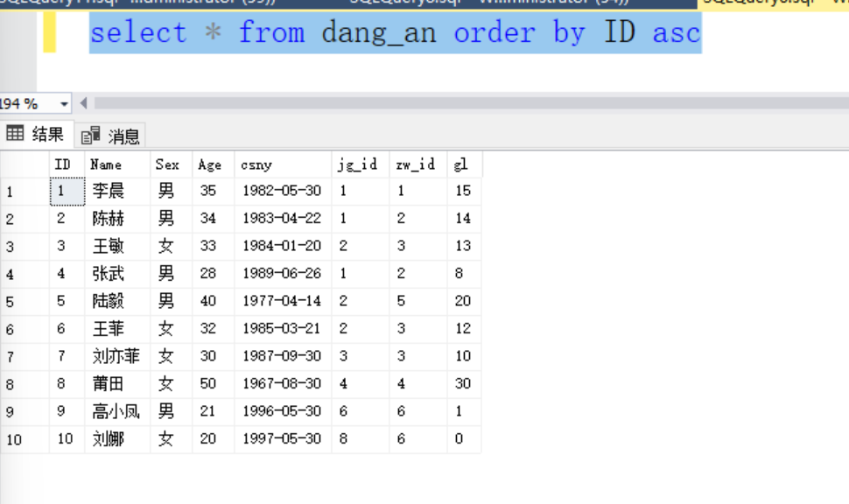Select the name cell 李晨
The image size is (849, 504).
tap(117, 191)
